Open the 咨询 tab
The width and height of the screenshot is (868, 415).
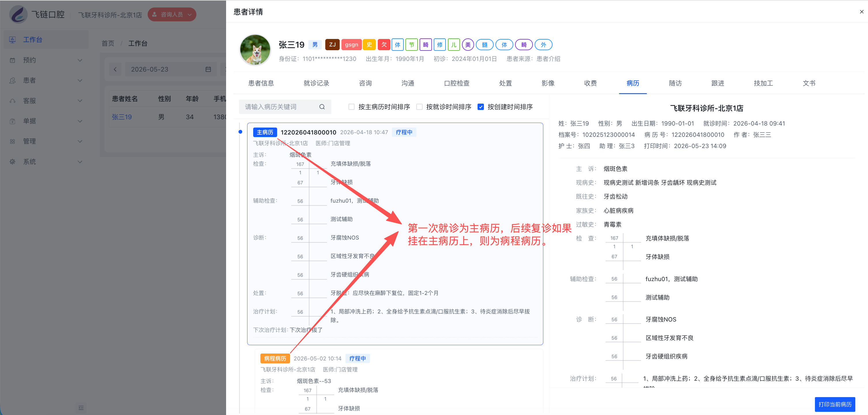(x=365, y=83)
